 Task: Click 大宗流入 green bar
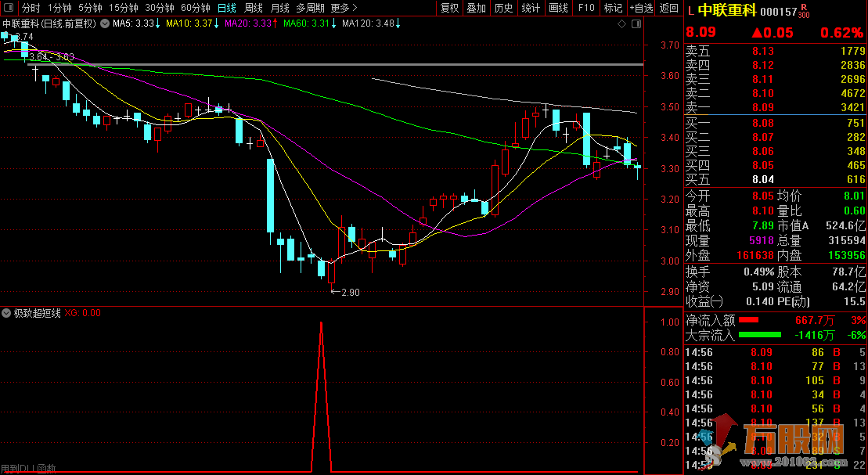point(760,335)
